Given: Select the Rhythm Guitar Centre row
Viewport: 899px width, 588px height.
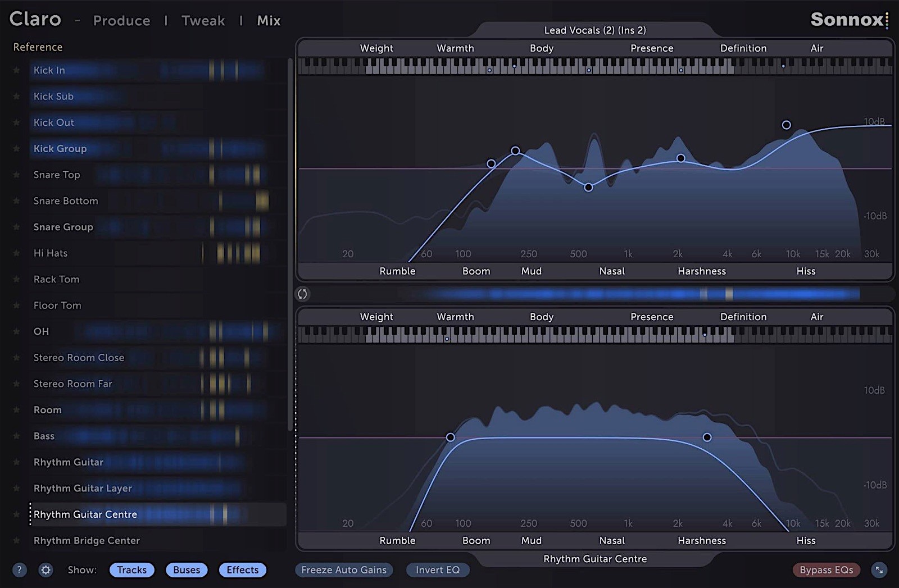Looking at the screenshot, I should click(x=157, y=514).
